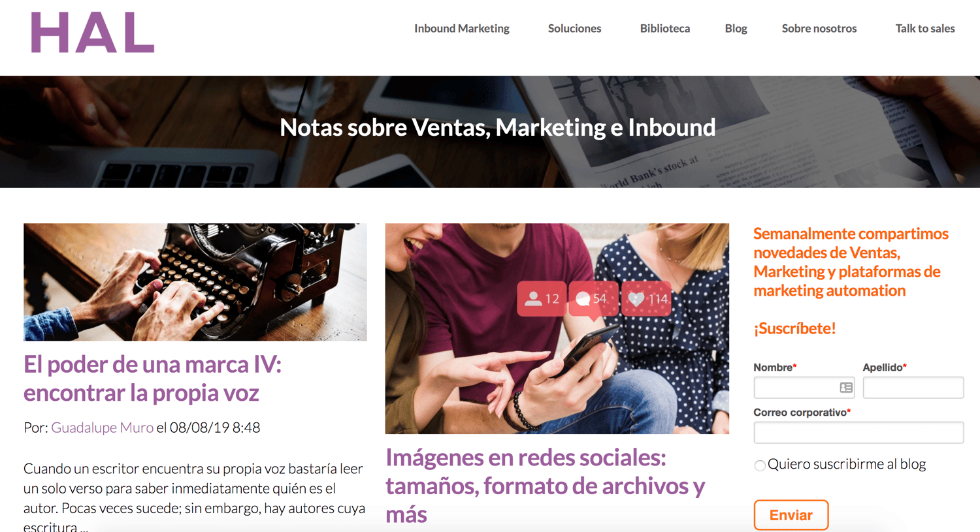Screen dimensions: 980x532
Task: Focus the Apellido input field
Action: click(913, 388)
